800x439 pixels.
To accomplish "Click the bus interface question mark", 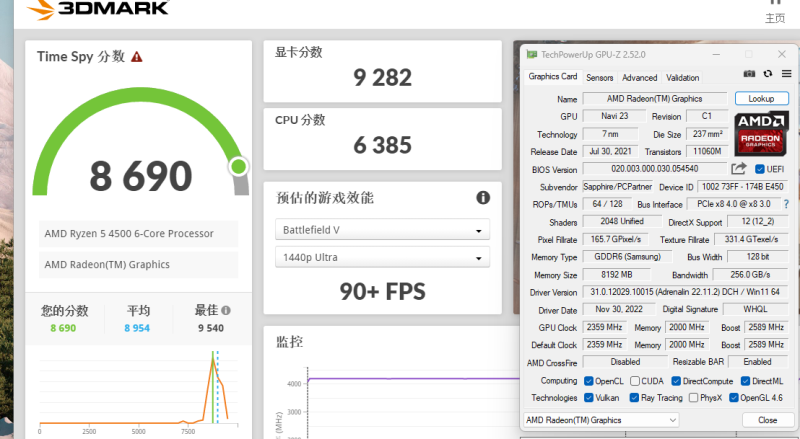I will 786,204.
